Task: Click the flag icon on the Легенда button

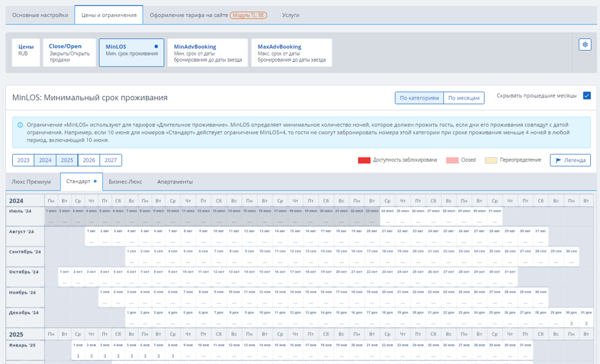Action: point(559,160)
